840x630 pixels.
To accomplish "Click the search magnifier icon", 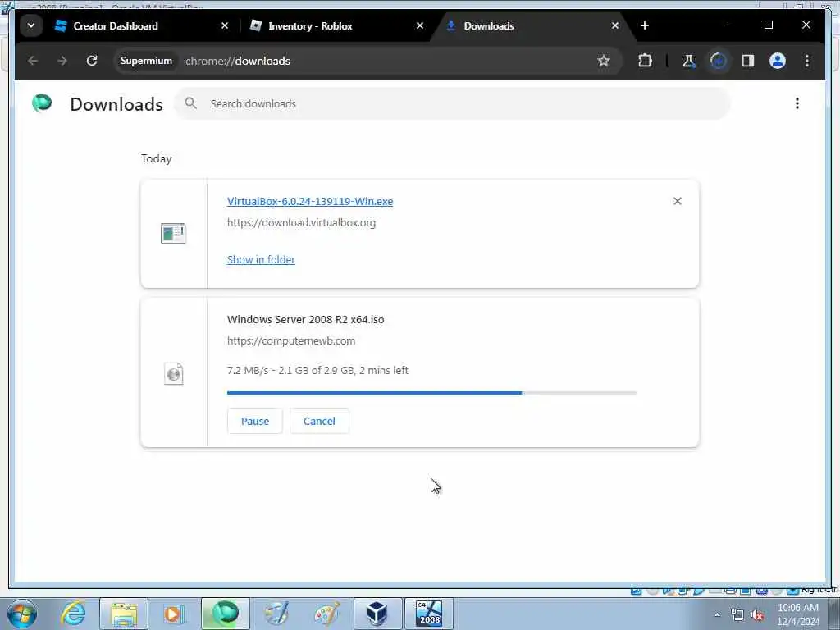I will pos(190,103).
